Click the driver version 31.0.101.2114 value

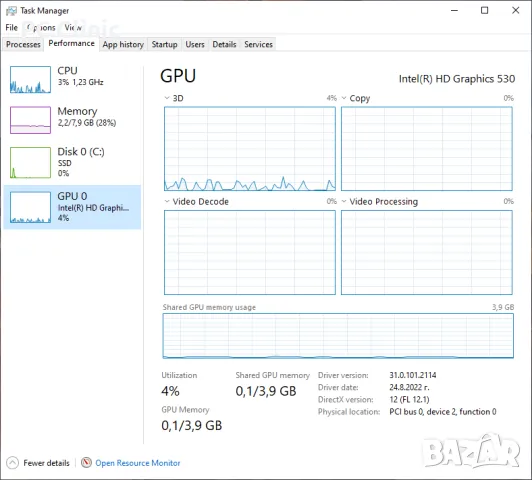[x=413, y=375]
